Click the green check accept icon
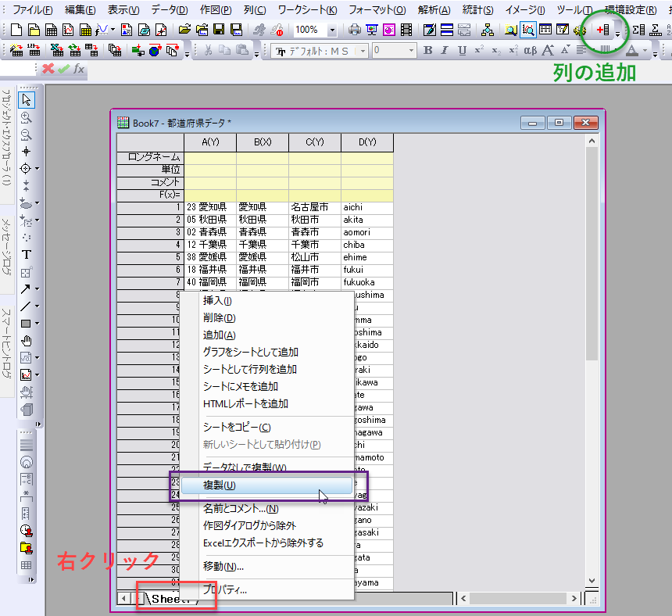Viewport: 672px width, 616px height. pyautogui.click(x=63, y=69)
